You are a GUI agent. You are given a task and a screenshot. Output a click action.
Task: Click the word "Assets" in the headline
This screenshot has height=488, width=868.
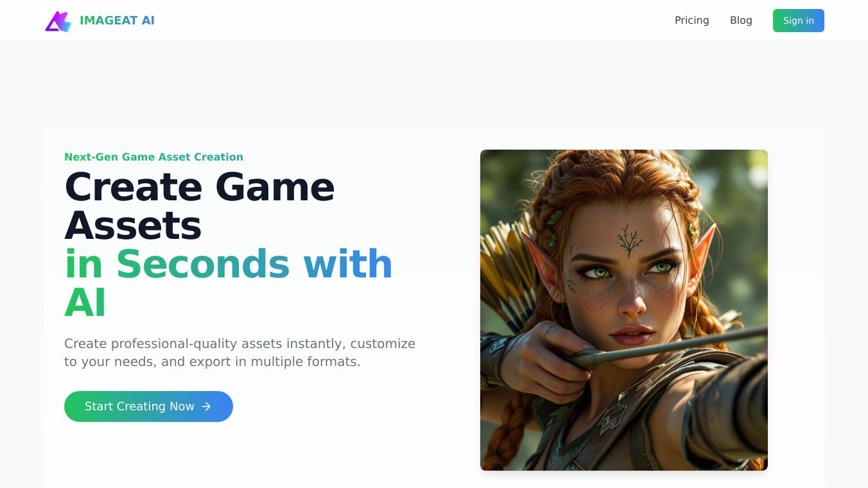[x=133, y=225]
